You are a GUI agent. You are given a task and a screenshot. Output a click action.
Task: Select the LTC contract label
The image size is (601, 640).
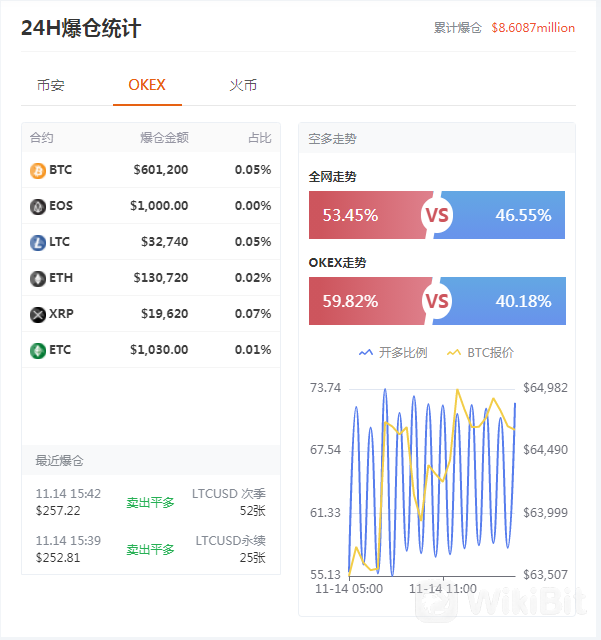pos(60,242)
